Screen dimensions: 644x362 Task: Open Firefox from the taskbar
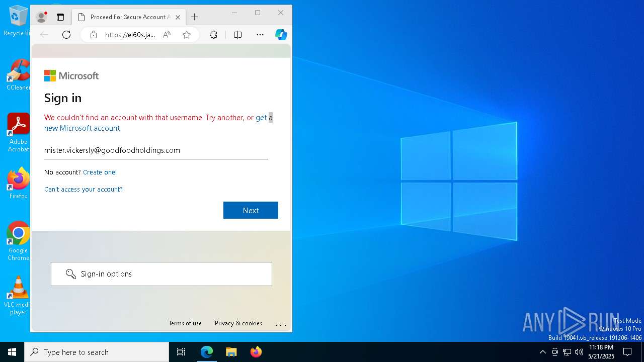pyautogui.click(x=256, y=352)
